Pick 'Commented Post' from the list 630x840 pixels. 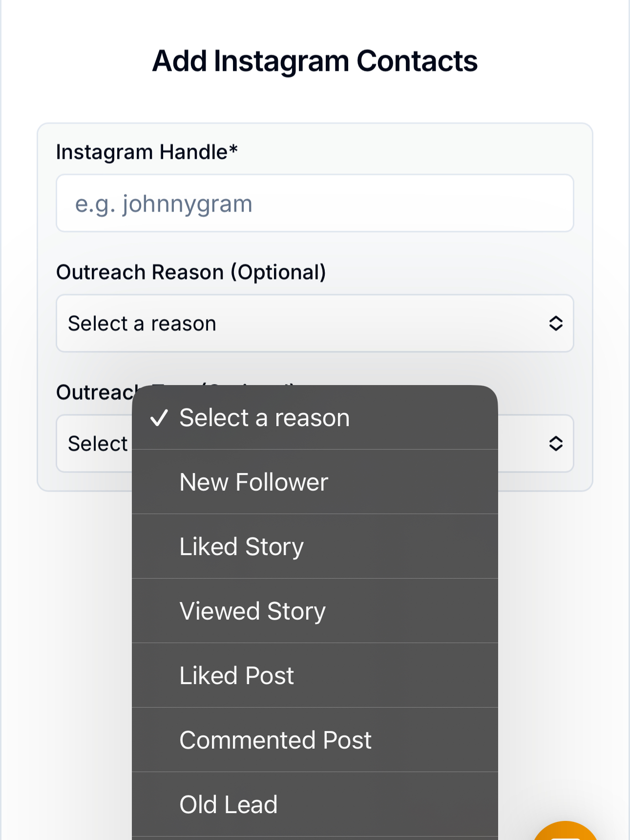tap(275, 740)
